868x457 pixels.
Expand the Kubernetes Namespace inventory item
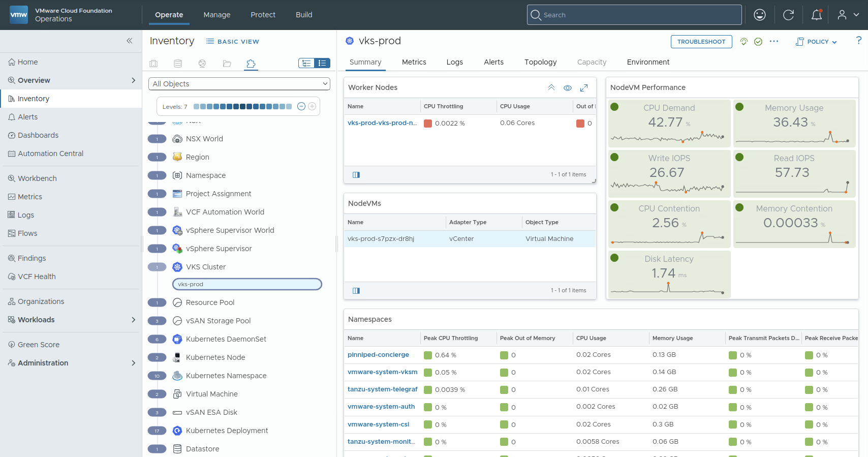click(157, 376)
